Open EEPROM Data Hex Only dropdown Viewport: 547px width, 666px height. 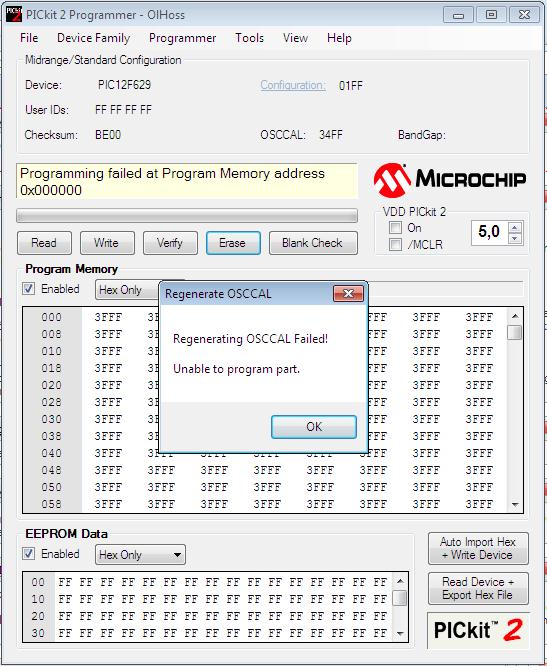pos(140,555)
